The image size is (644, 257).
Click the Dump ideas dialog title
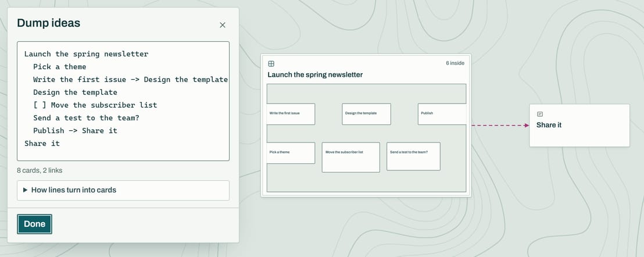pos(48,23)
